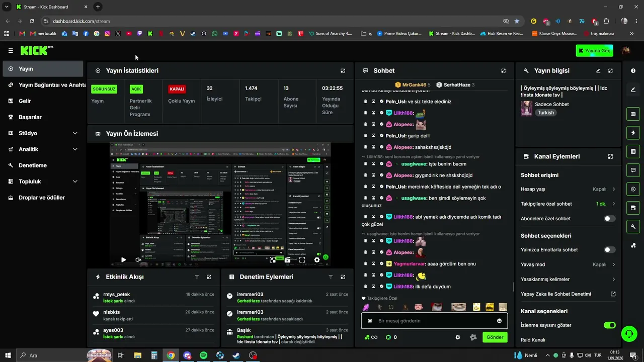Unmute the stream preview audio
The height and width of the screenshot is (362, 644).
[138, 260]
